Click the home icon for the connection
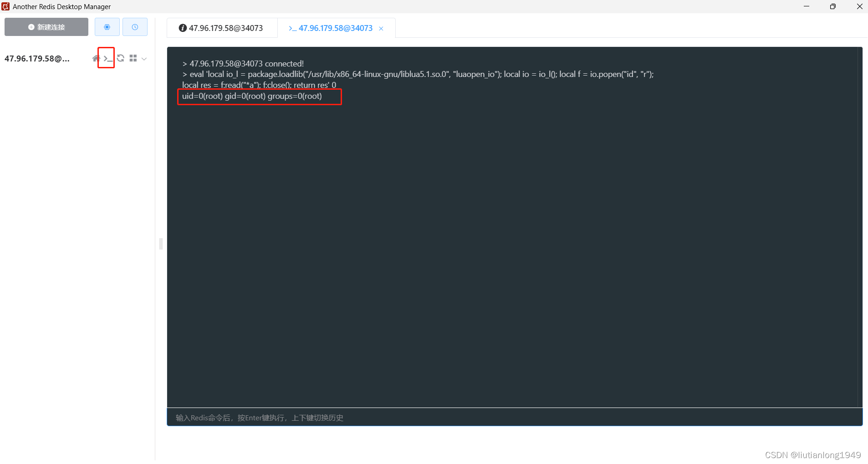This screenshot has width=868, height=464. pos(96,58)
